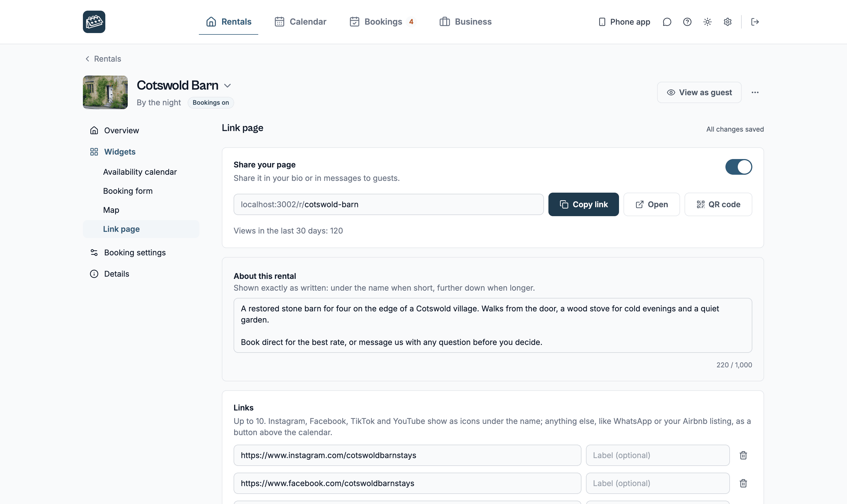Toggle the light/dark theme sun icon

coord(707,22)
